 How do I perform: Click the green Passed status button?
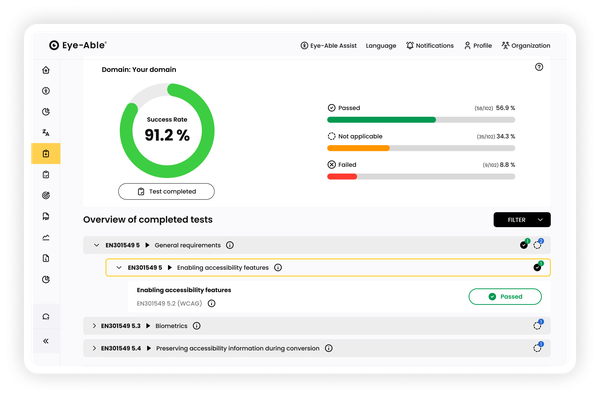(505, 297)
